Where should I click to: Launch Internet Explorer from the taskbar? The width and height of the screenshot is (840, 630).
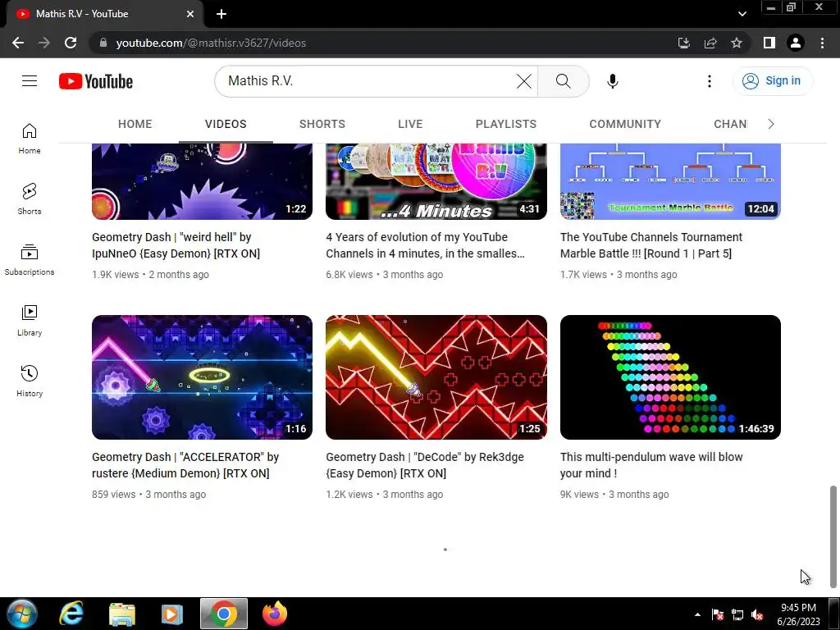(71, 614)
